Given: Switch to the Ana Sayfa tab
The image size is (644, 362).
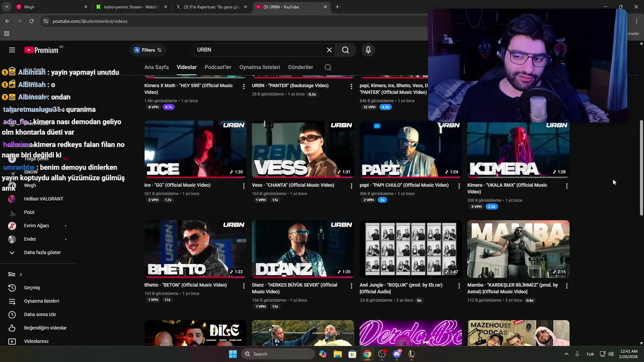Looking at the screenshot, I should [x=156, y=67].
